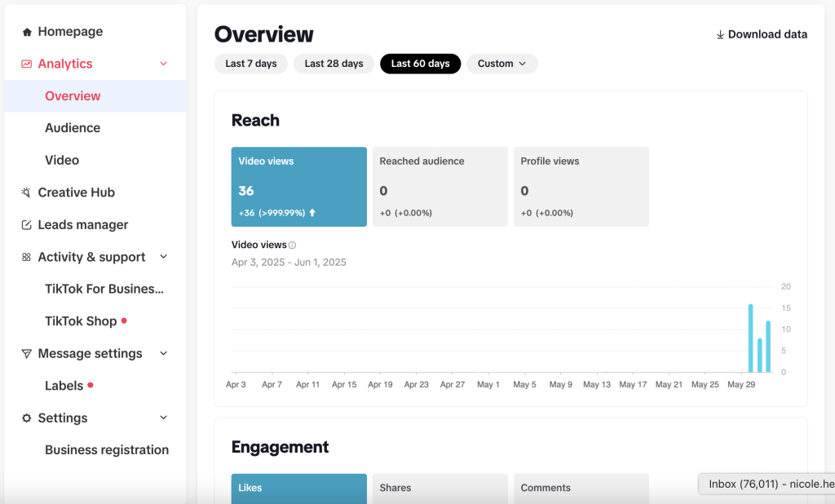The height and width of the screenshot is (504, 835).
Task: Select the Profile views metric card
Action: click(x=581, y=186)
